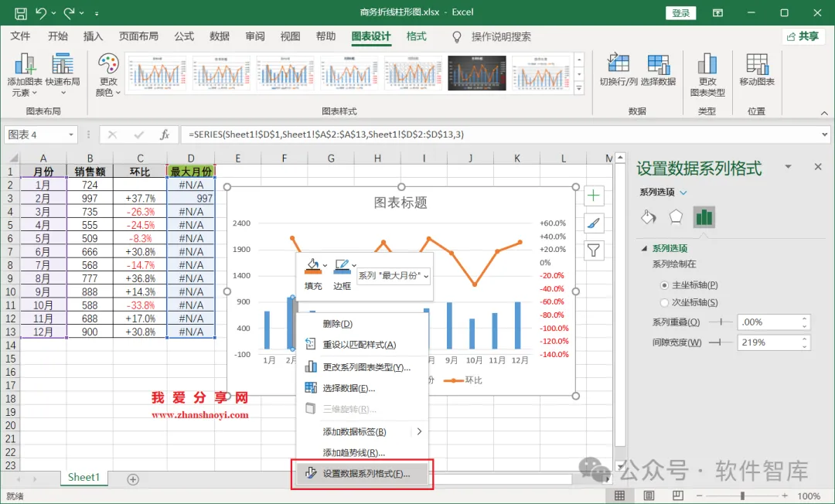Screen dimensions: 835x504
Task: Collapse the ribbon chevron
Action: tap(824, 113)
